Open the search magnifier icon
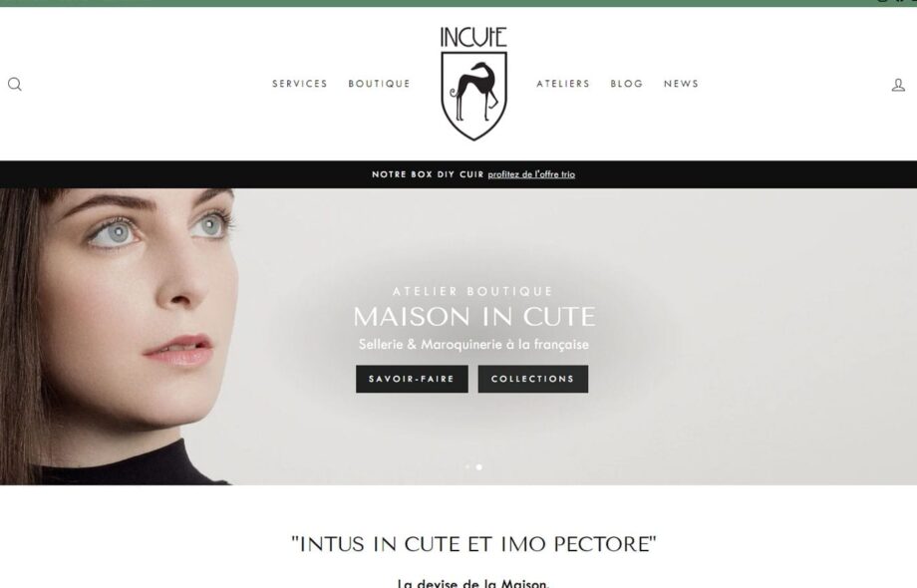The height and width of the screenshot is (588, 917). pyautogui.click(x=15, y=84)
